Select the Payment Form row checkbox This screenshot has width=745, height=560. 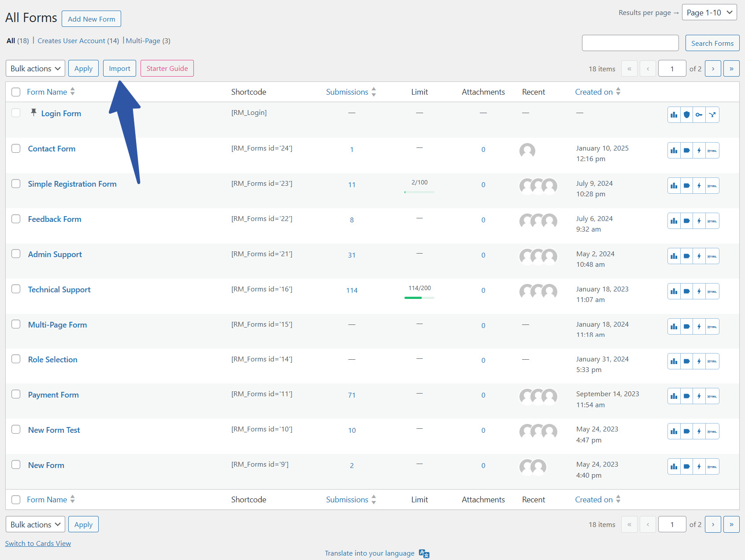pos(16,394)
